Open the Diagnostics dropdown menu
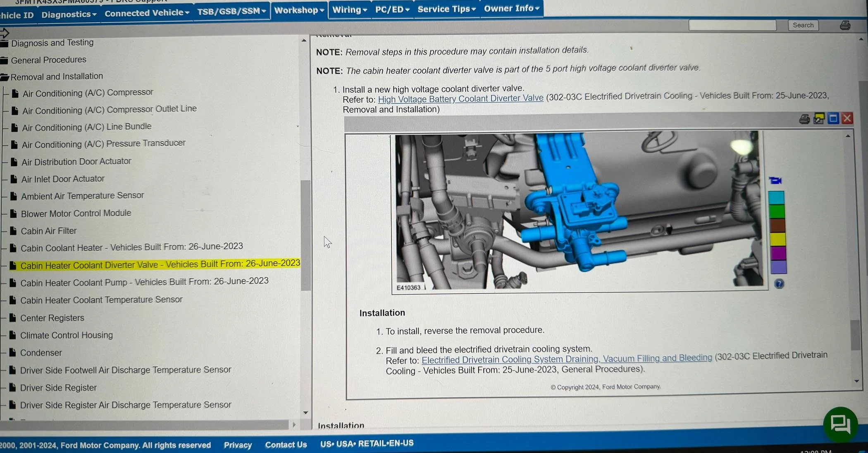The image size is (868, 453). pos(69,14)
